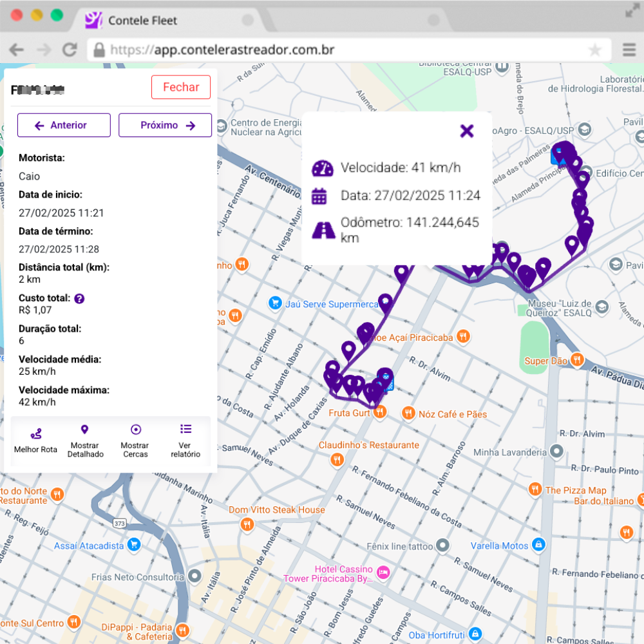
Task: Click the Frias Neto Consultoria marker
Action: click(x=194, y=576)
